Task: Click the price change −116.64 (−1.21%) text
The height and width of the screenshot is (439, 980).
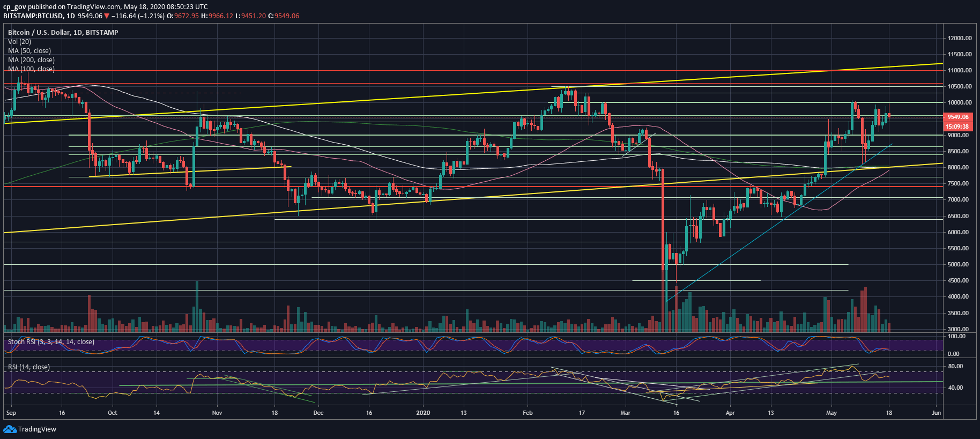Action: (138, 16)
